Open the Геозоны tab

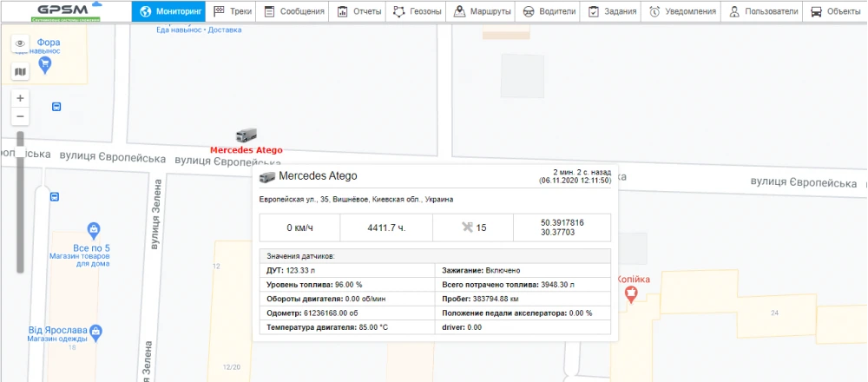click(x=417, y=11)
